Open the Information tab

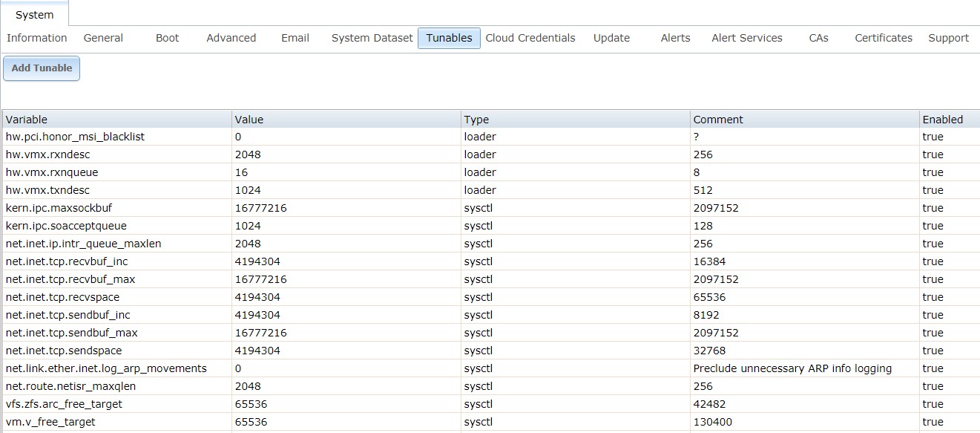(x=37, y=38)
